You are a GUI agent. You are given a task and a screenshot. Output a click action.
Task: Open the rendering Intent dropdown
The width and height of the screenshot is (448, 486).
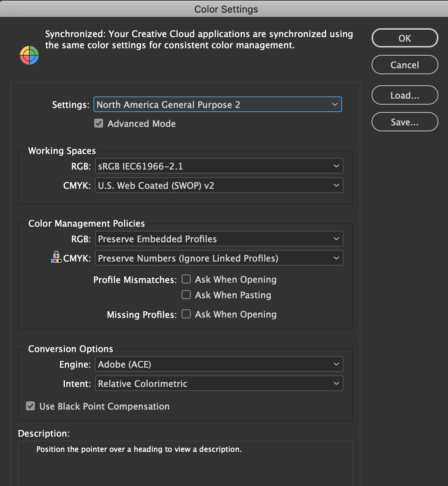[x=219, y=383]
